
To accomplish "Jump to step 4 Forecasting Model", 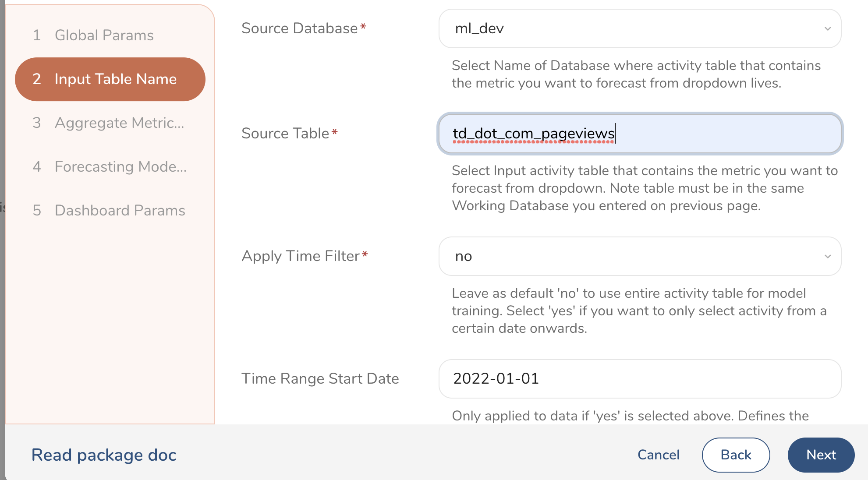I will tap(110, 167).
